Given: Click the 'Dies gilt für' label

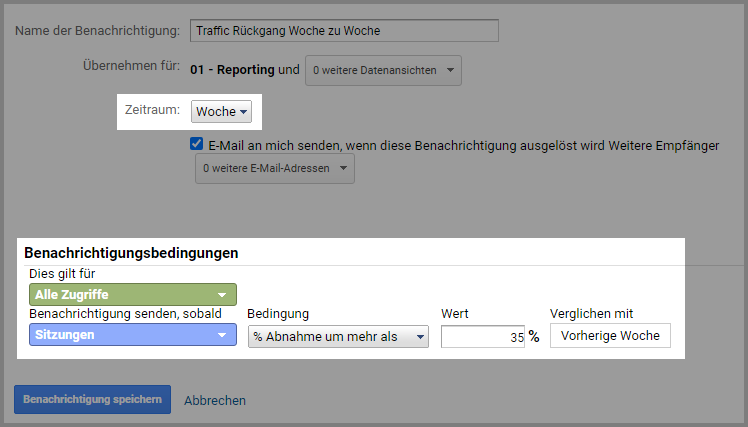Looking at the screenshot, I should pos(62,273).
